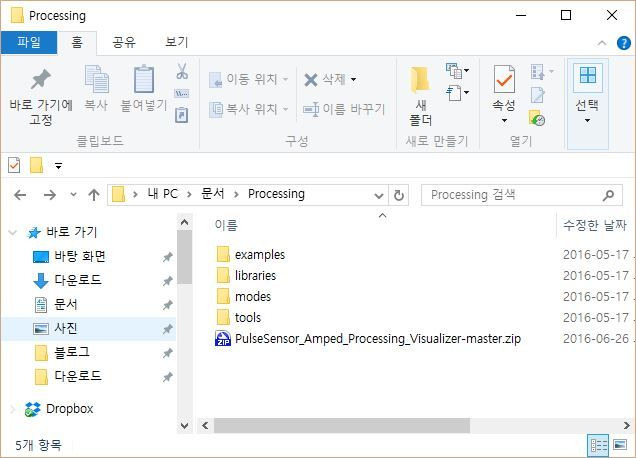Click the properties icon in quick access toolbar
Image resolution: width=636 pixels, height=458 pixels.
(14, 165)
